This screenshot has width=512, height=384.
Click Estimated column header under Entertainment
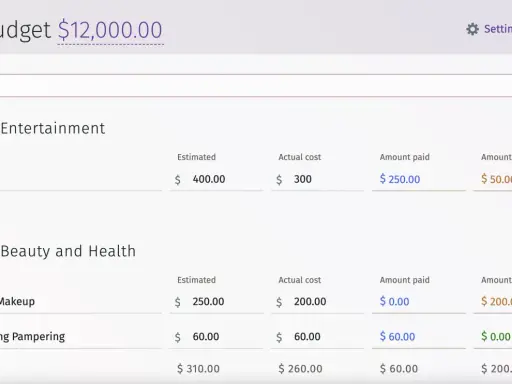coord(196,157)
